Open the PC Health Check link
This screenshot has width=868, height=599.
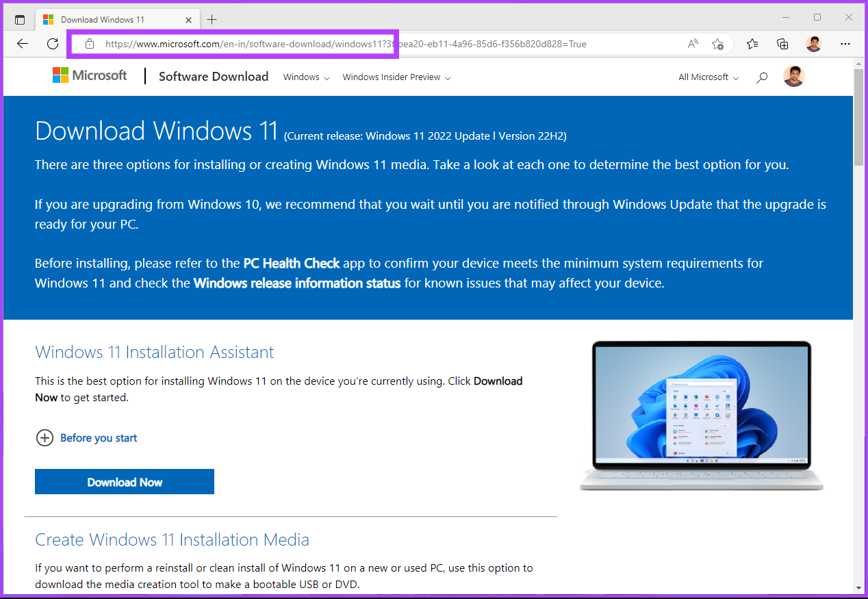coord(291,263)
